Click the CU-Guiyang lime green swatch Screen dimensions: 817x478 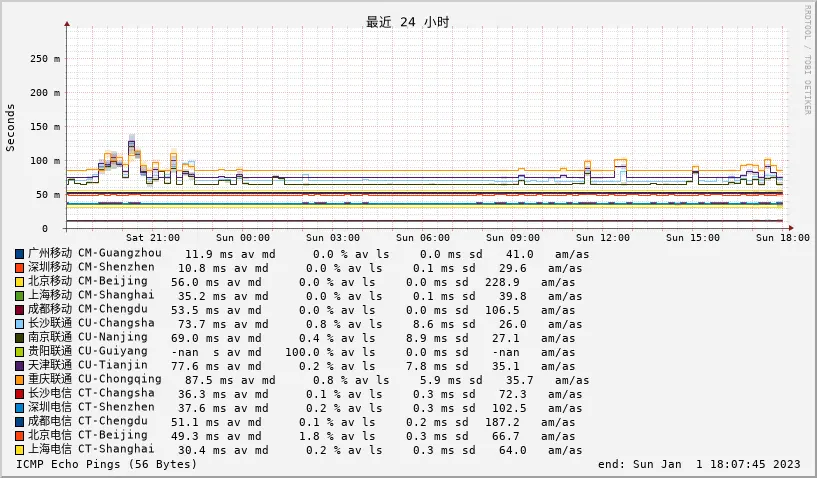[x=19, y=352]
